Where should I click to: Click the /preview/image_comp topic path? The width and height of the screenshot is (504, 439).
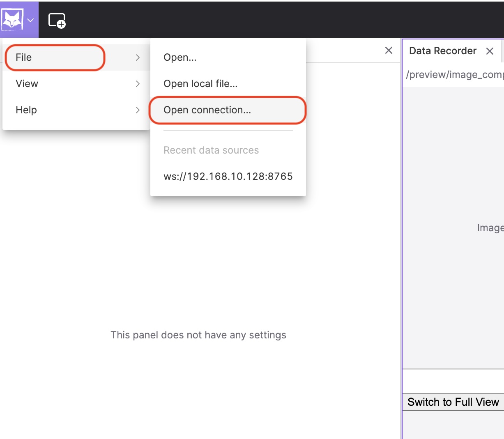pos(455,74)
